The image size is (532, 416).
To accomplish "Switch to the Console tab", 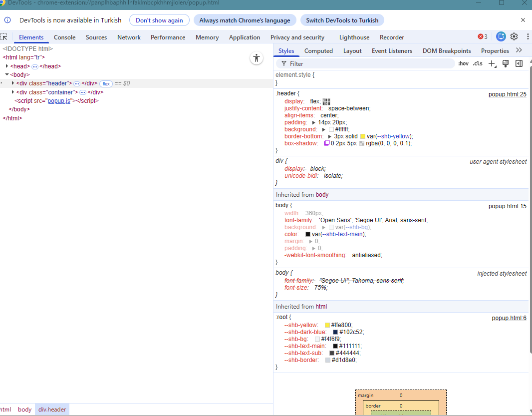I will (x=64, y=37).
